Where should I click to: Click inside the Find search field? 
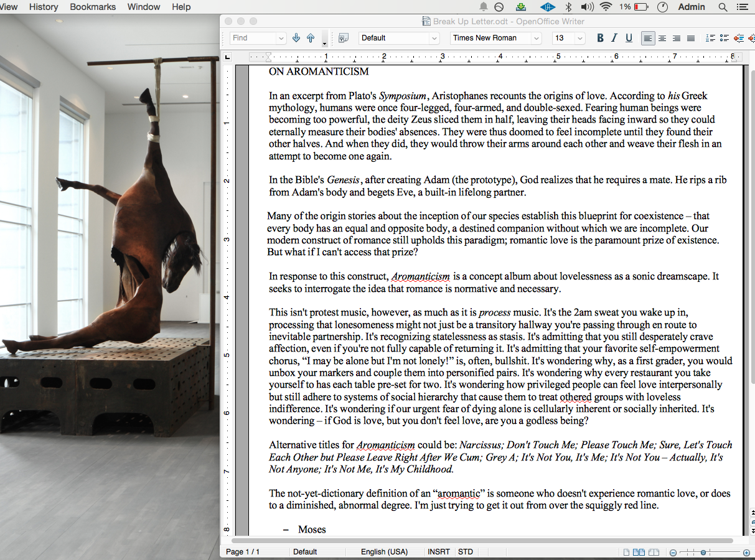[252, 38]
